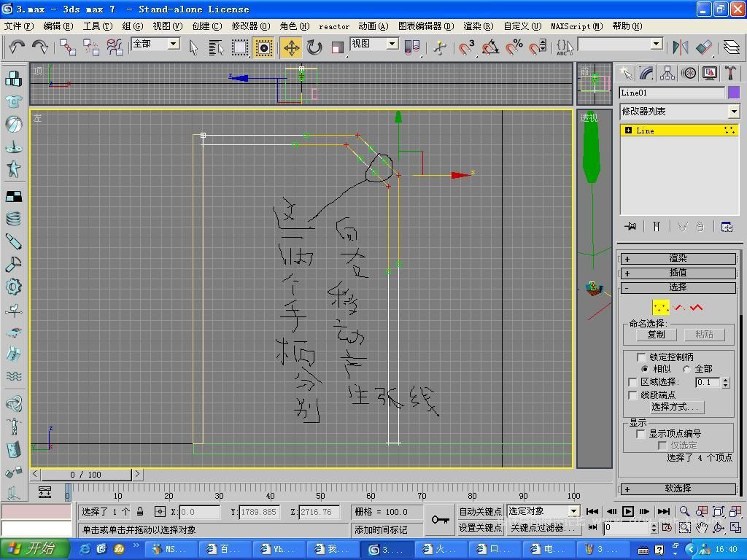Open the Utilities hammer panel tab
The width and height of the screenshot is (747, 560).
(x=731, y=74)
